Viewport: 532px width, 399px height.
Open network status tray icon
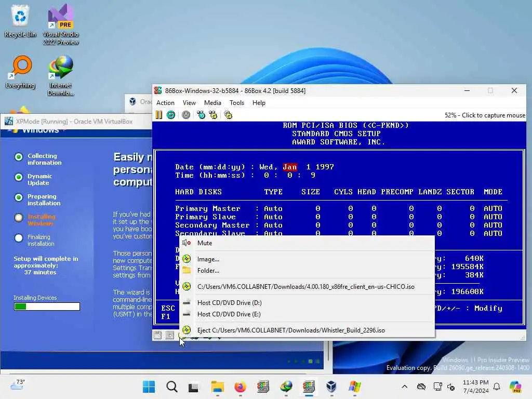(x=437, y=387)
